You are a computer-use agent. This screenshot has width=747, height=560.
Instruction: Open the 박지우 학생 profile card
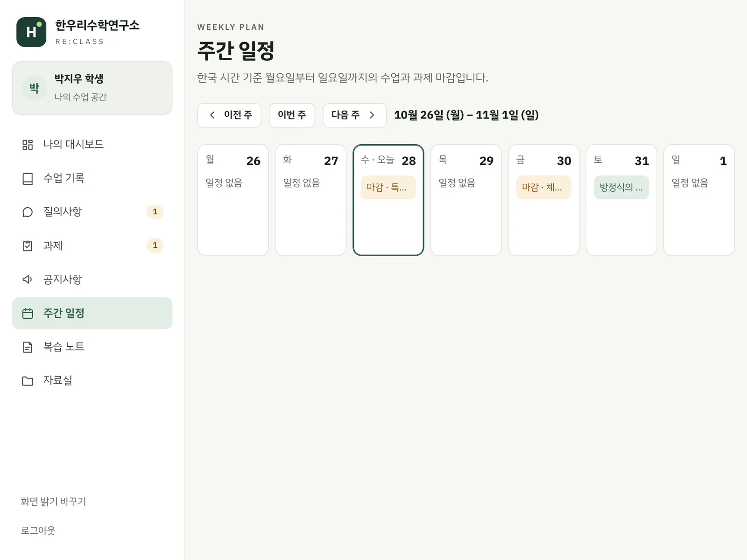tap(92, 88)
